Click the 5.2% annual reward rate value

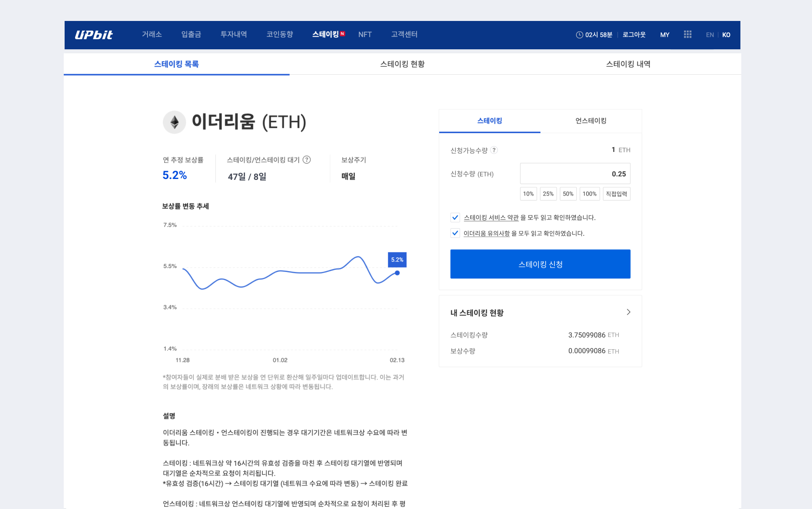point(175,175)
